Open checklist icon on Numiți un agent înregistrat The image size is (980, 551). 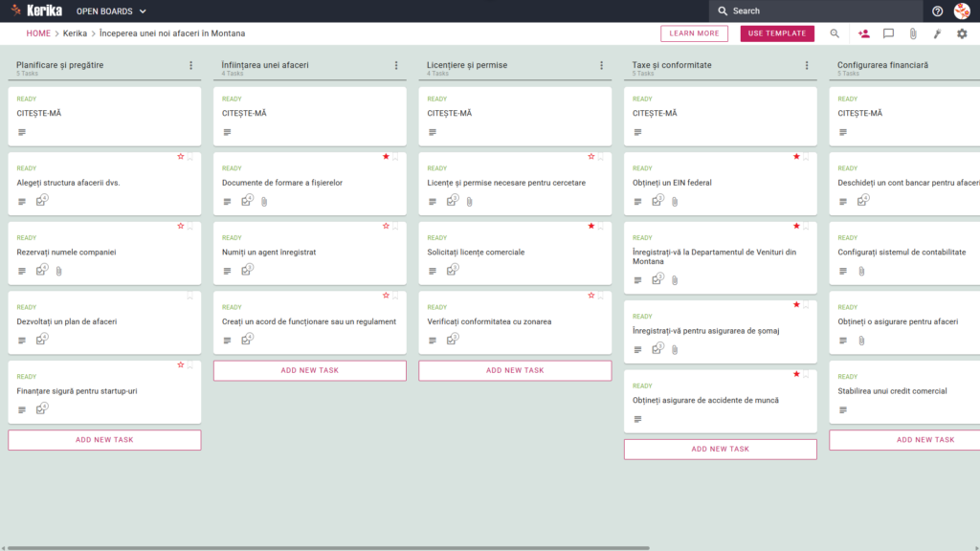[247, 270]
